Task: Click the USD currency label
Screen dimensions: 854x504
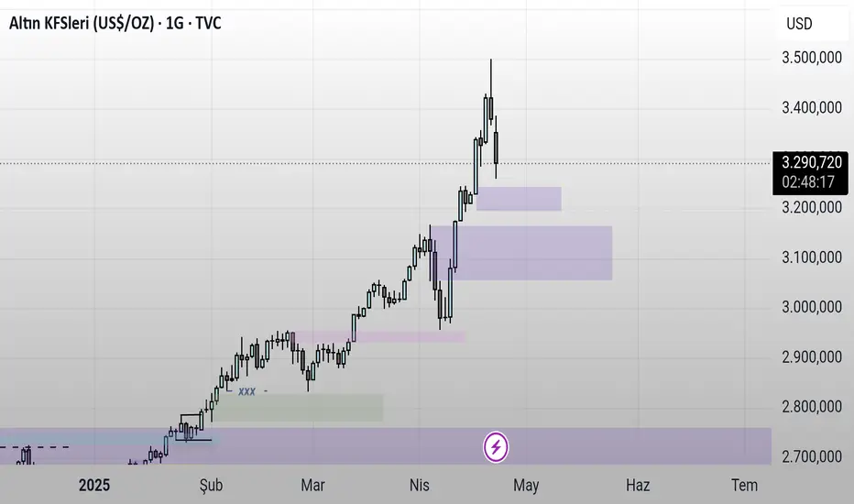Action: 800,23
